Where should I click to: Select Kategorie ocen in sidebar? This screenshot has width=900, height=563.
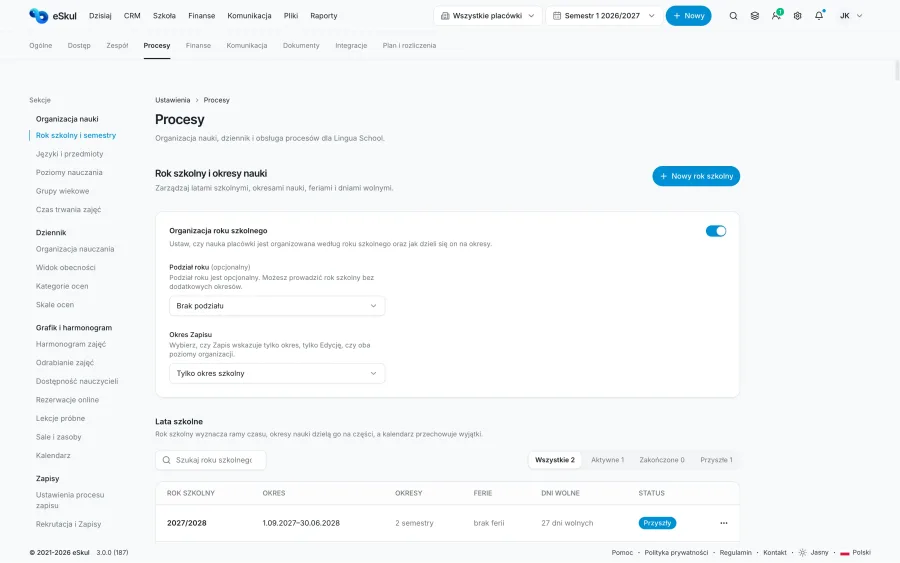point(62,286)
